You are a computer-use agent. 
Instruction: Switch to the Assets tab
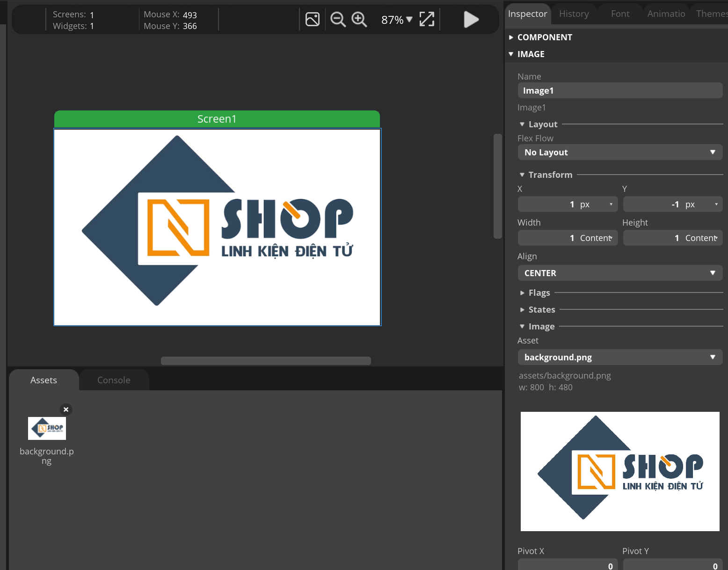coord(44,380)
